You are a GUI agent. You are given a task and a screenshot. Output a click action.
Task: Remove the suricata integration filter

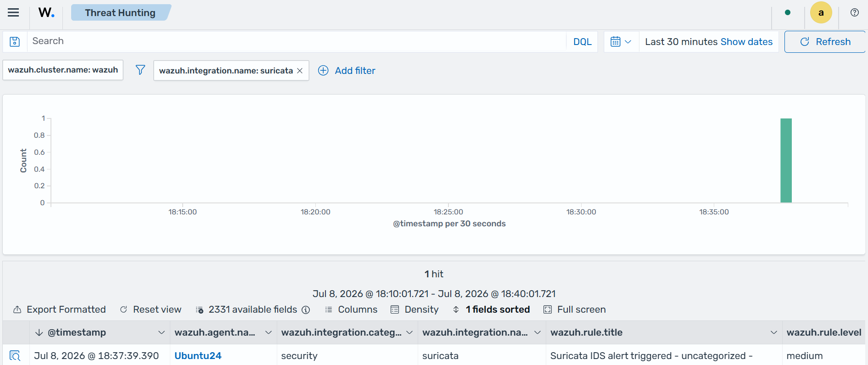click(x=300, y=71)
